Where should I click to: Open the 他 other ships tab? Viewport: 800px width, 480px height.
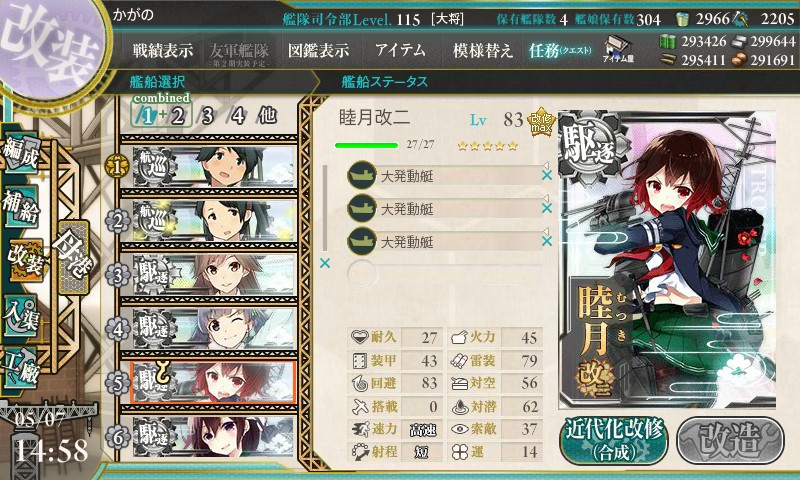(267, 116)
